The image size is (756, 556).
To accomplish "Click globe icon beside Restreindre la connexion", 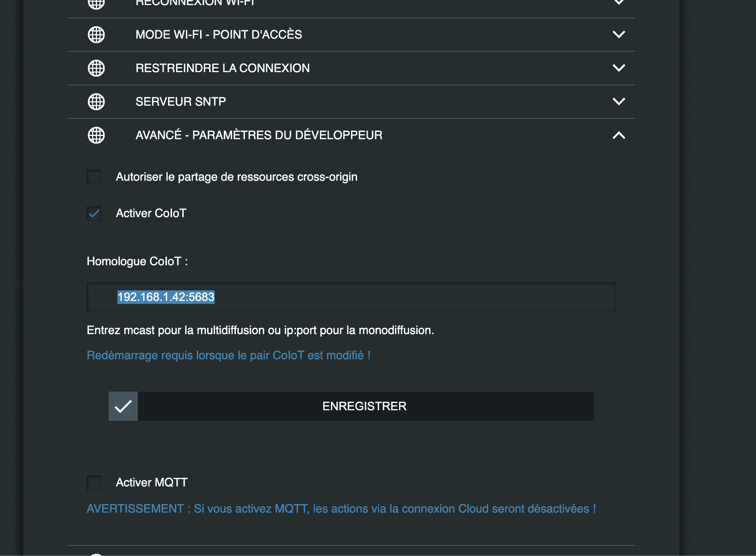I will 96,68.
